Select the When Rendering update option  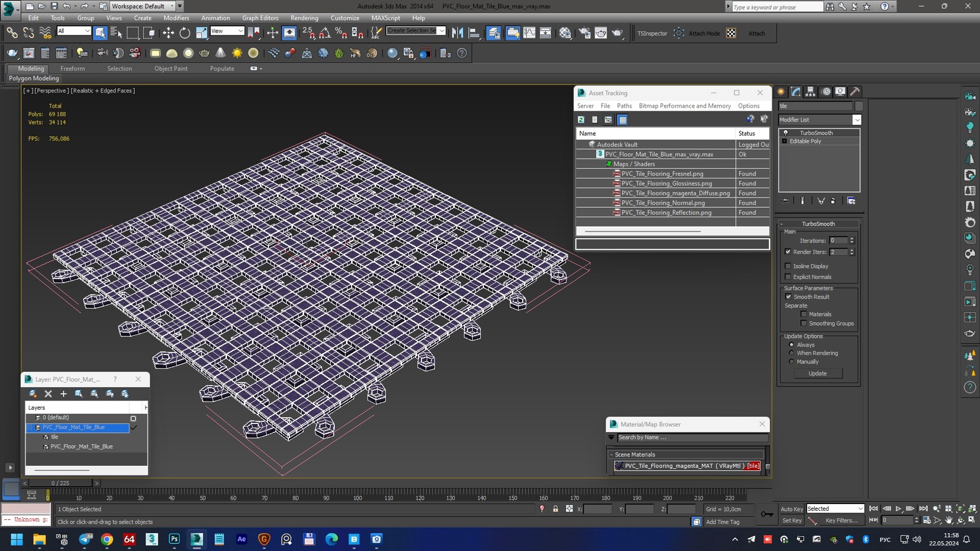tap(792, 353)
